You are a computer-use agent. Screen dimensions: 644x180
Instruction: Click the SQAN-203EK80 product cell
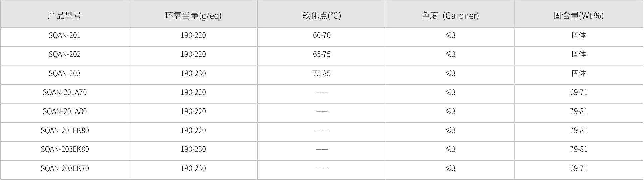click(x=64, y=149)
